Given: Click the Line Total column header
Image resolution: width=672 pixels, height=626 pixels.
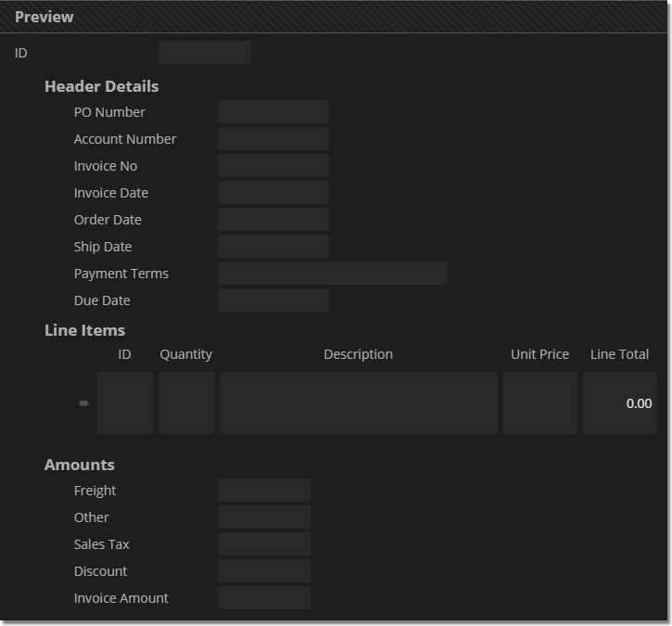Looking at the screenshot, I should (620, 354).
